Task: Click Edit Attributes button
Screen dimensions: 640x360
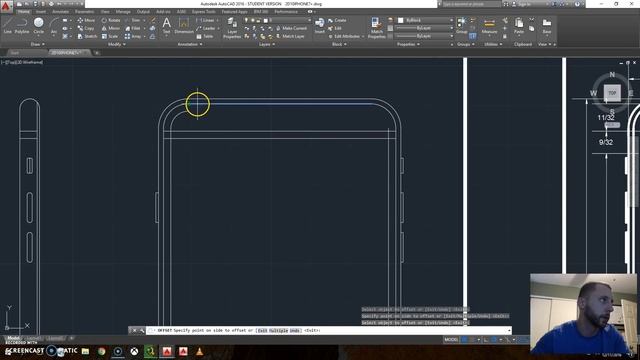Action: click(x=344, y=36)
